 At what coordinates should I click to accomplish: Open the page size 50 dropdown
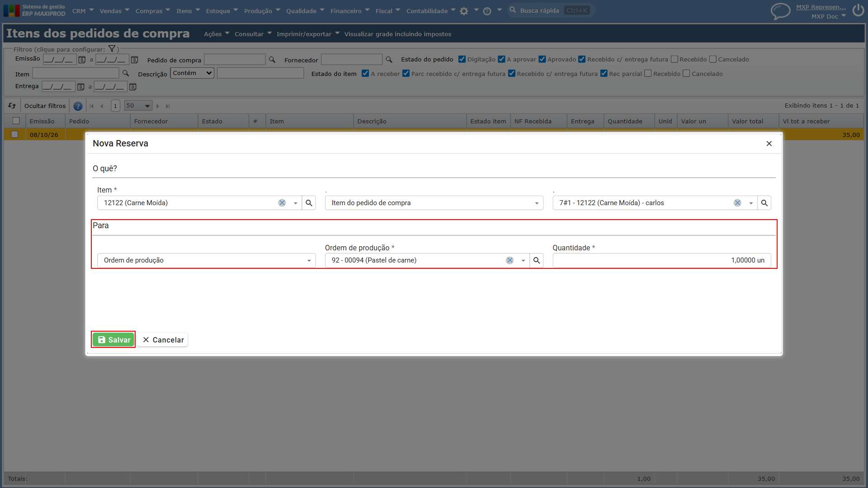(x=138, y=106)
